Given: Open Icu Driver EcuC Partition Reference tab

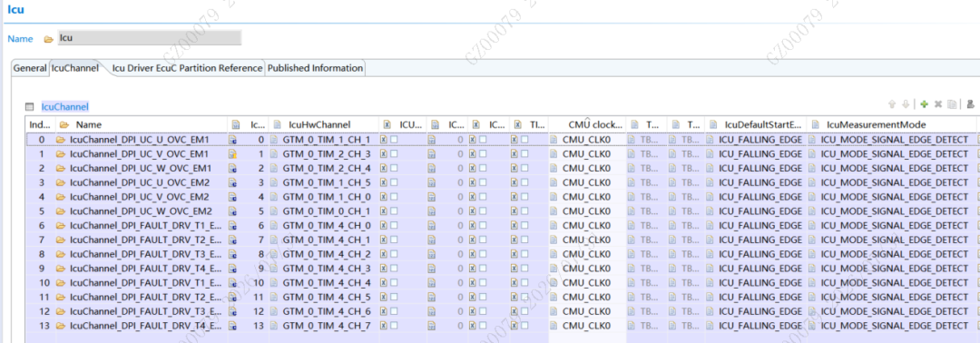Looking at the screenshot, I should [188, 68].
